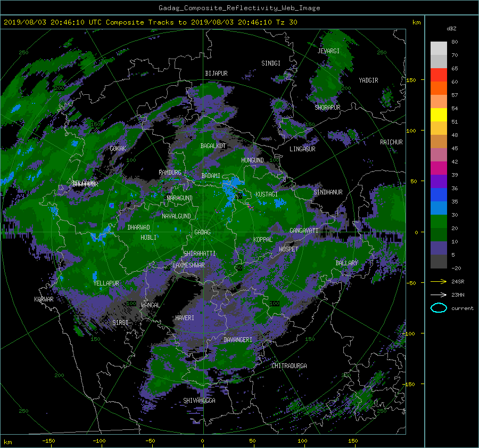Click the yellow 51 dBZ legend swatch
Viewport: 479px width, 448px height.
coord(439,115)
